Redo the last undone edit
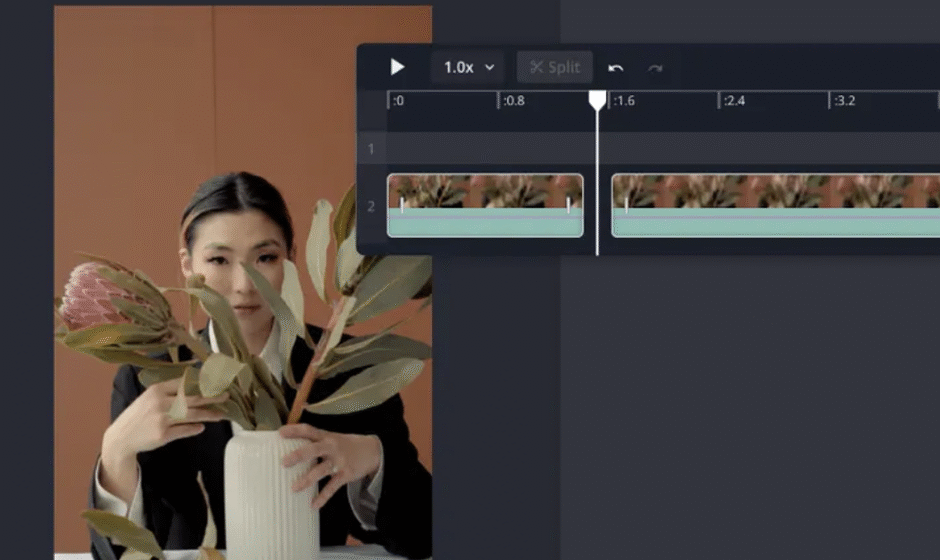This screenshot has width=940, height=560. click(x=655, y=68)
